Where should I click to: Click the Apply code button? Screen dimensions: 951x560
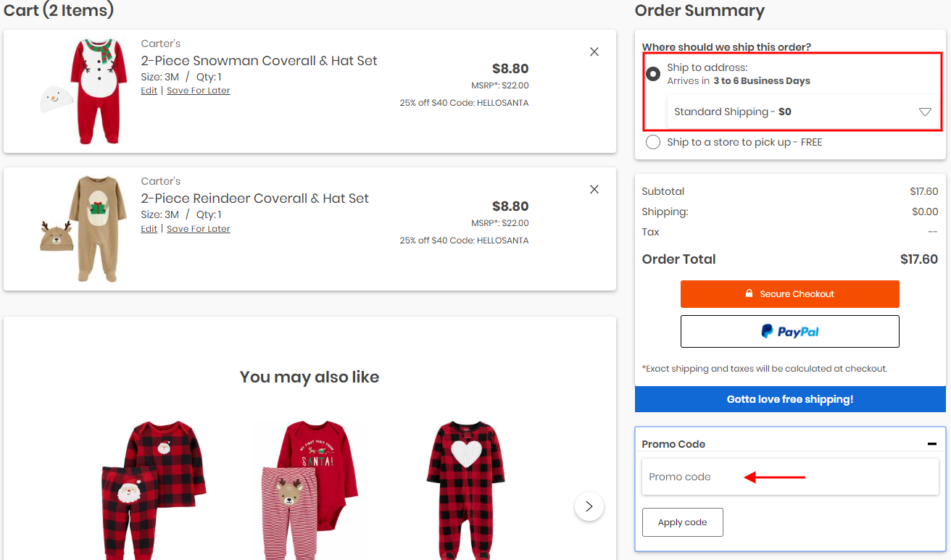pos(682,522)
